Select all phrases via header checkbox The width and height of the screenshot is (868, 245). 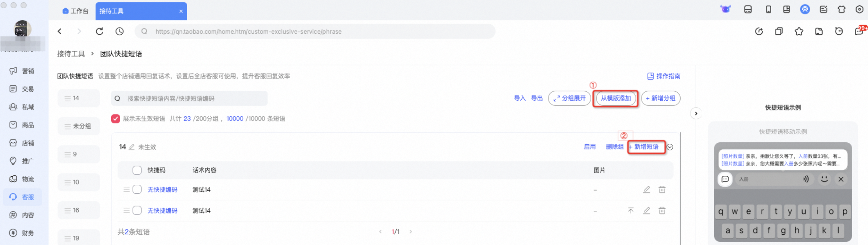tap(137, 170)
